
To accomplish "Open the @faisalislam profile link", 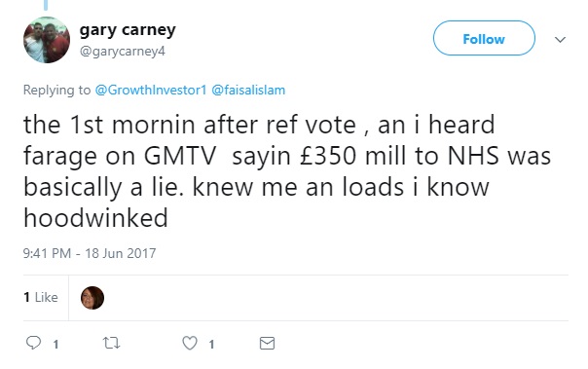I will pyautogui.click(x=248, y=90).
